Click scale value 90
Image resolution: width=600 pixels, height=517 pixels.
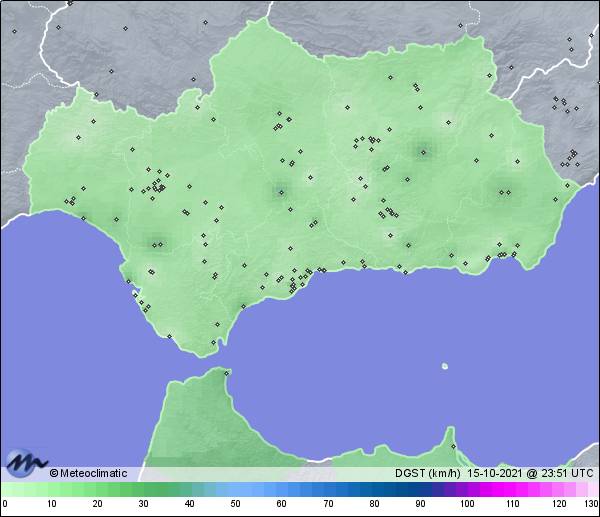(x=421, y=504)
